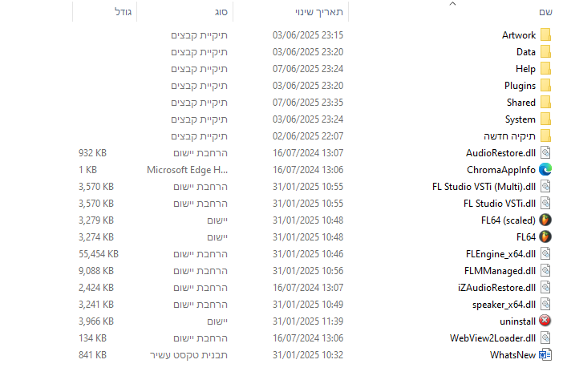Click the WebView2Loader.dll file icon
The image size is (563, 392).
(x=545, y=337)
